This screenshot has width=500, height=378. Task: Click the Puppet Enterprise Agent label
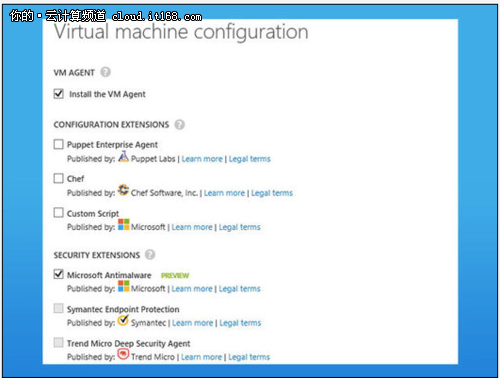[x=112, y=145]
